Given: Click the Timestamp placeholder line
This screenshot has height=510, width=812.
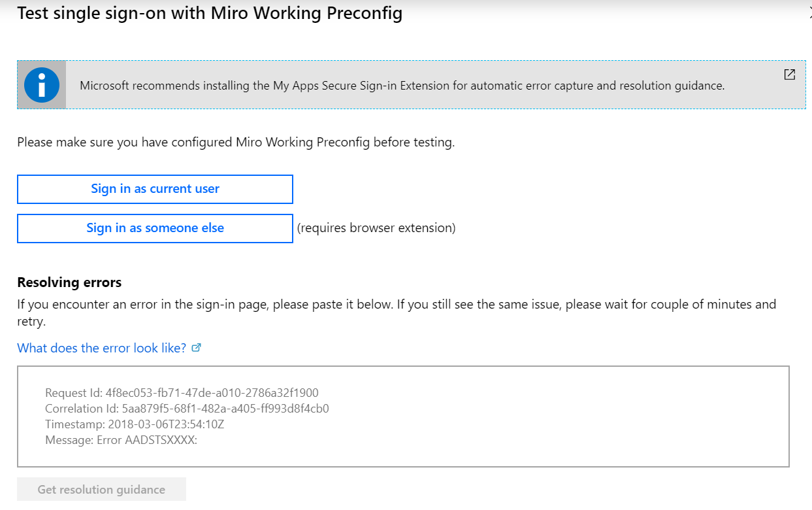Looking at the screenshot, I should 135,424.
